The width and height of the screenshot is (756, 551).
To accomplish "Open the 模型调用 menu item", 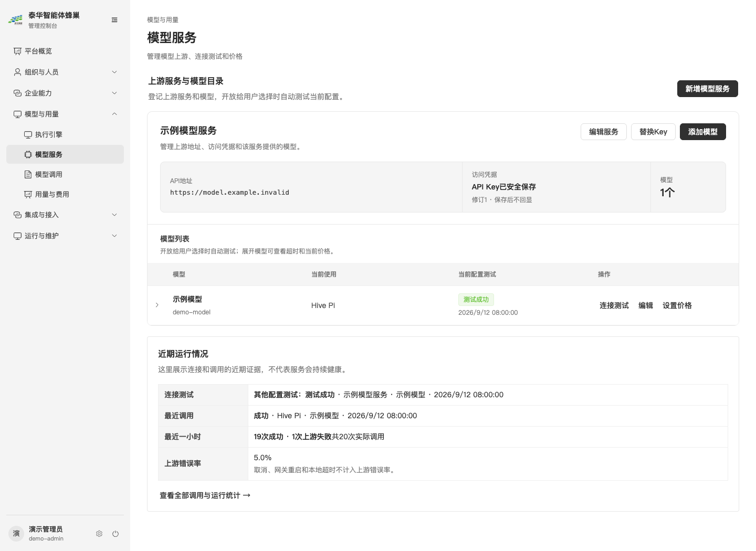I will (x=65, y=174).
